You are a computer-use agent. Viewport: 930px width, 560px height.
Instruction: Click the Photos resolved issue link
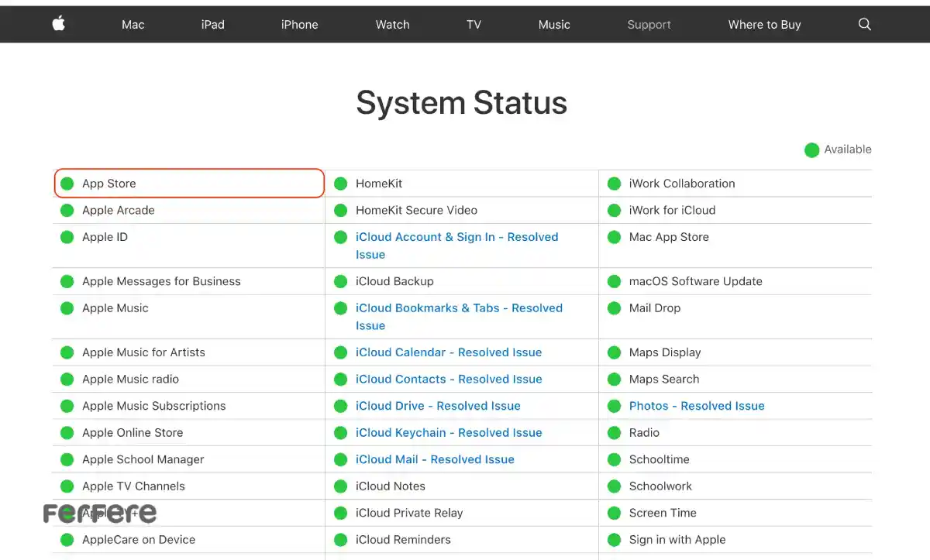[x=697, y=406]
